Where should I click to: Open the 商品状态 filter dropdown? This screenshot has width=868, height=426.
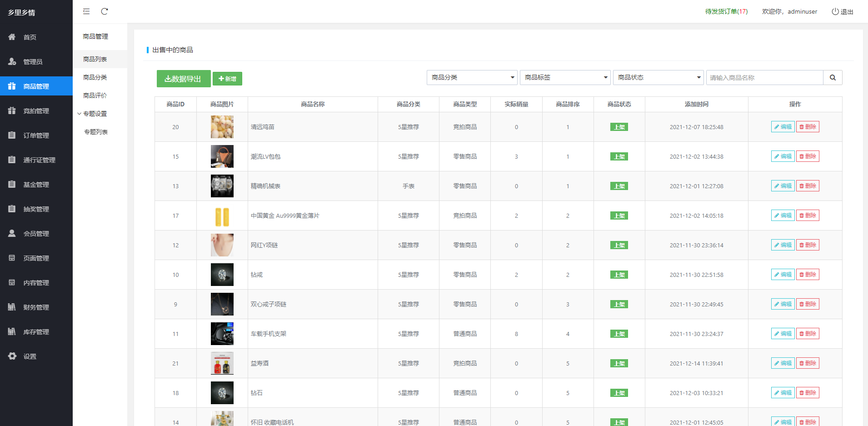pos(658,78)
